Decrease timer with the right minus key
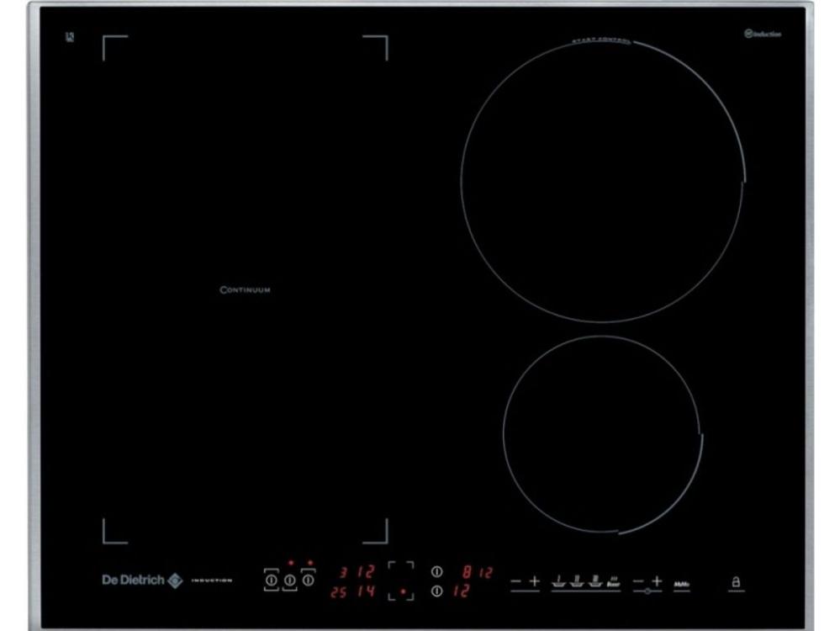 coord(638,581)
